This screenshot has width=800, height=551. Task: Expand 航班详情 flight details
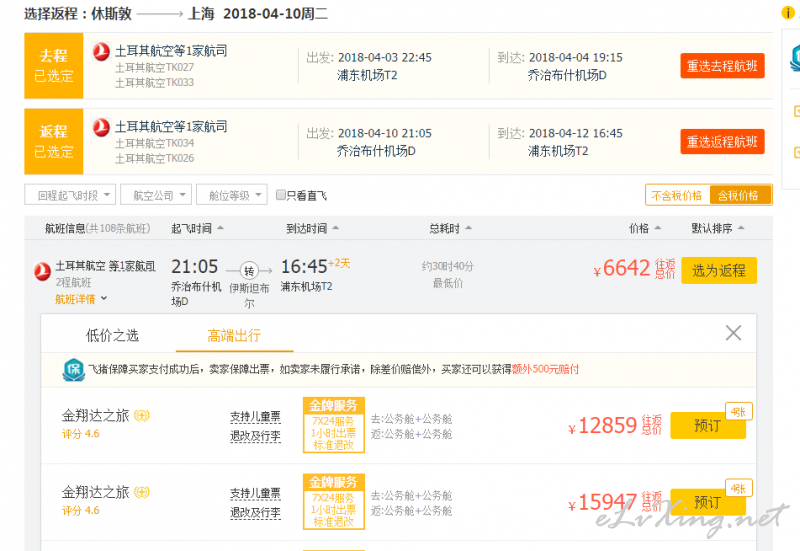pyautogui.click(x=81, y=299)
